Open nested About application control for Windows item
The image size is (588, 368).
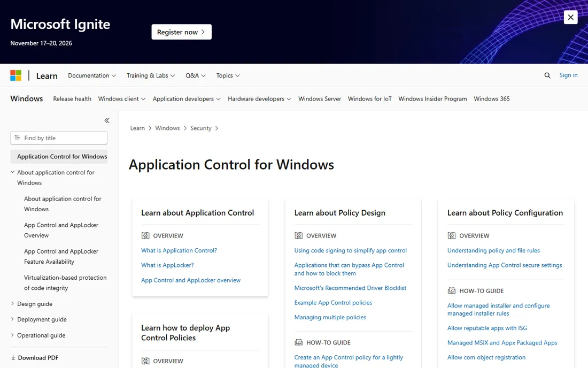click(x=63, y=204)
